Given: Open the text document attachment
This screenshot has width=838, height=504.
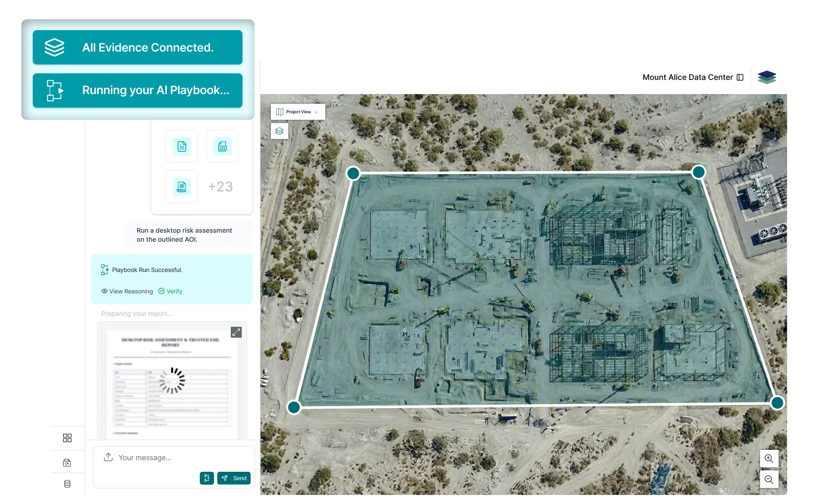Looking at the screenshot, I should (x=182, y=146).
